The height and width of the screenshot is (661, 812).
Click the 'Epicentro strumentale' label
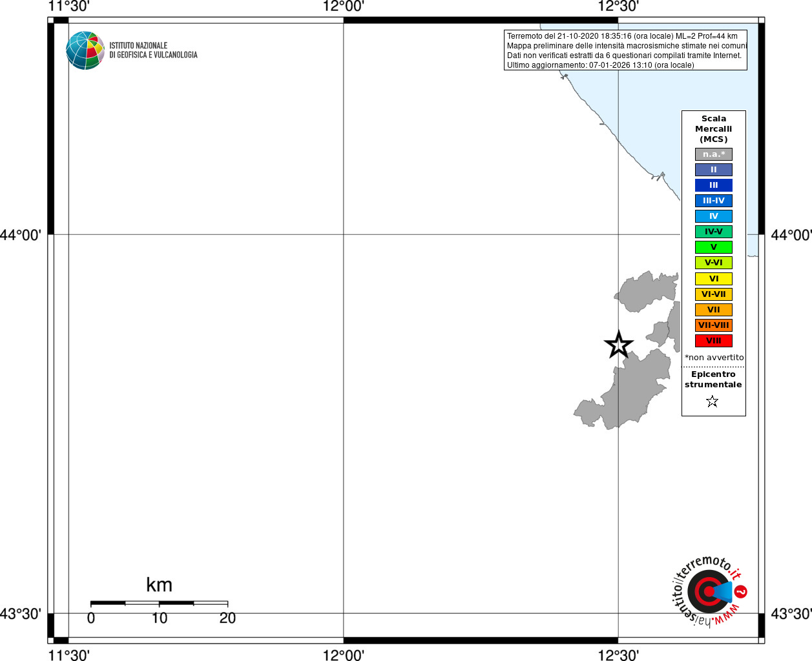713,380
